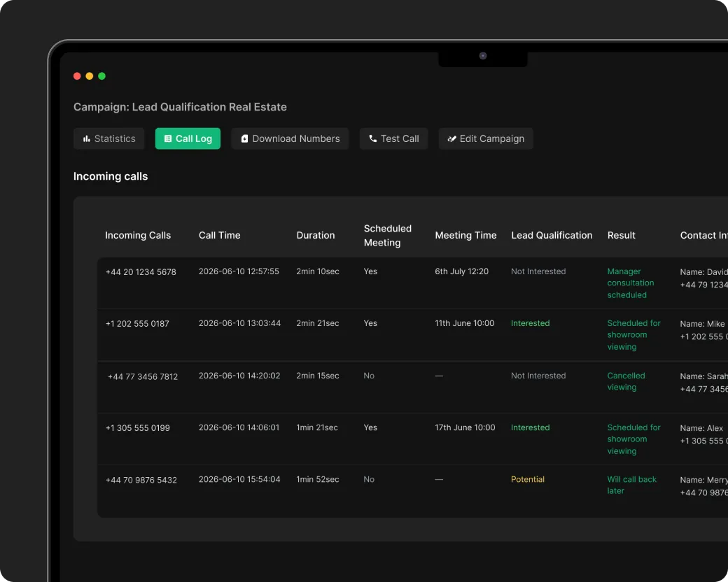Select phone number +44 20 1234 5678

pyautogui.click(x=141, y=272)
